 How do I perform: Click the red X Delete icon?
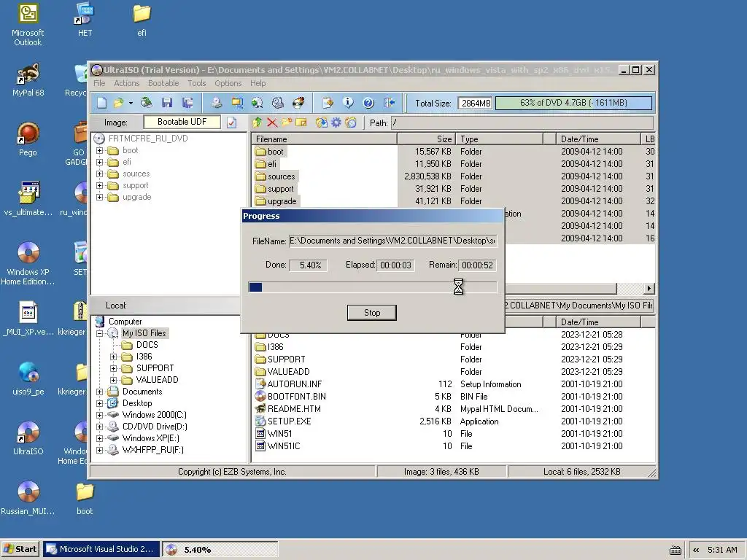coord(272,122)
